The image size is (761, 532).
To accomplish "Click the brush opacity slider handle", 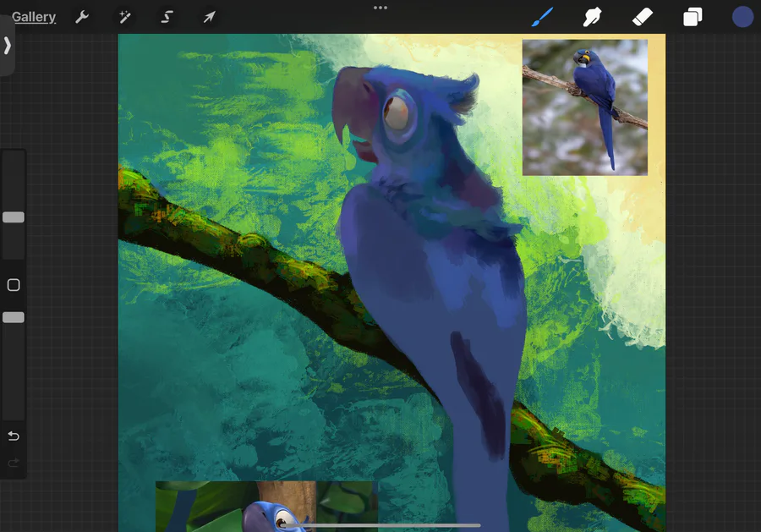I will (x=14, y=317).
